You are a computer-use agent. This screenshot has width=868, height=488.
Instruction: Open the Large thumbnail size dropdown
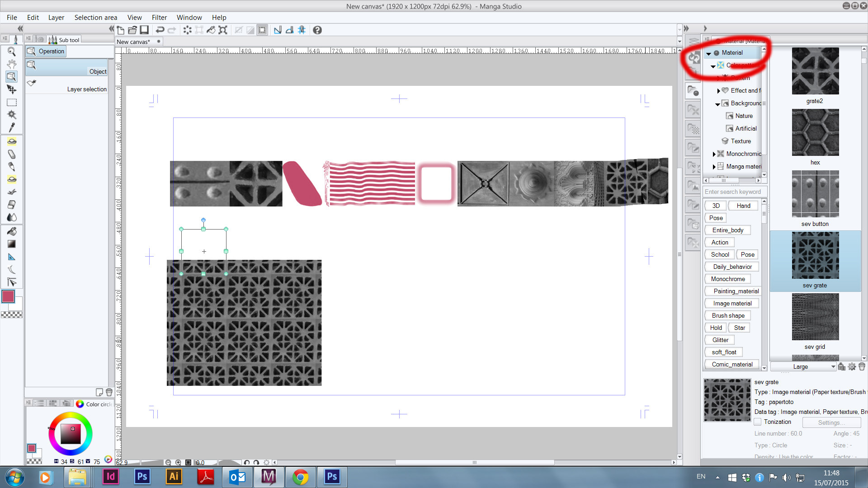pos(803,367)
